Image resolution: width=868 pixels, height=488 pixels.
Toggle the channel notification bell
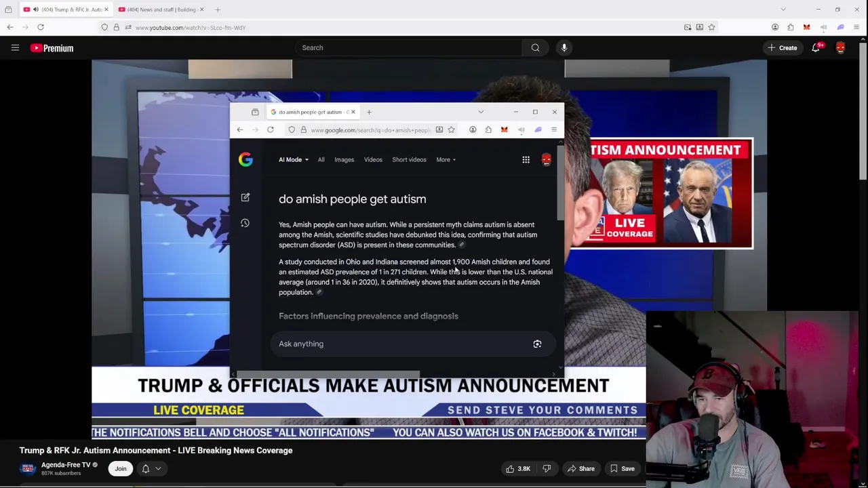146,468
